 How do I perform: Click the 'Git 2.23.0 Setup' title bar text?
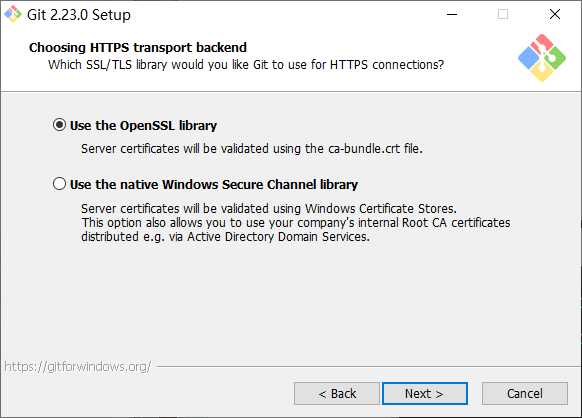[x=79, y=15]
